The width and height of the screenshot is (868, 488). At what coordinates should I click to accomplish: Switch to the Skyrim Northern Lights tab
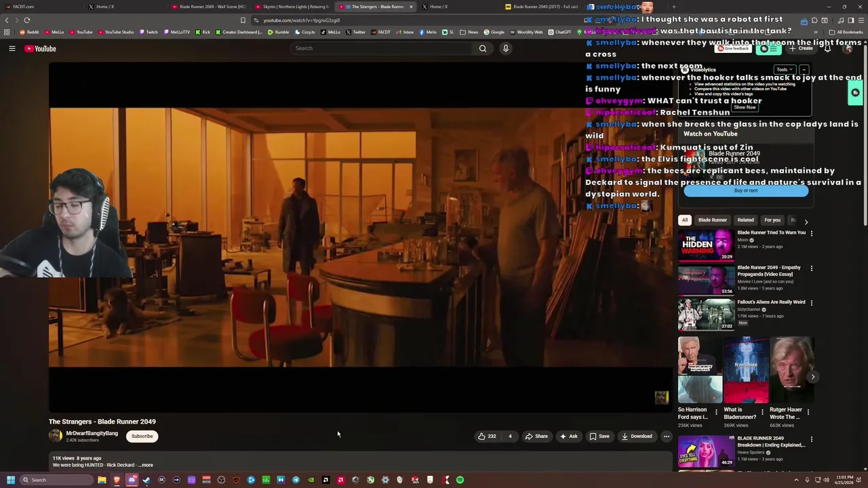[x=292, y=7]
